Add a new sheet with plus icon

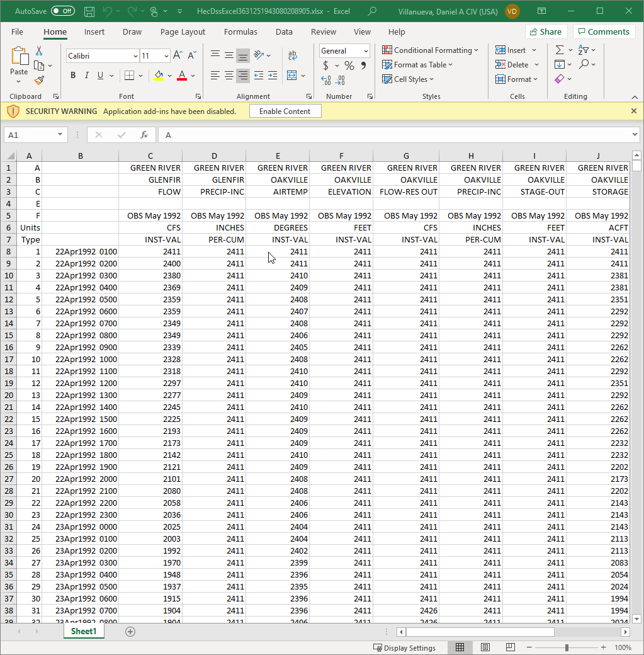tap(130, 631)
